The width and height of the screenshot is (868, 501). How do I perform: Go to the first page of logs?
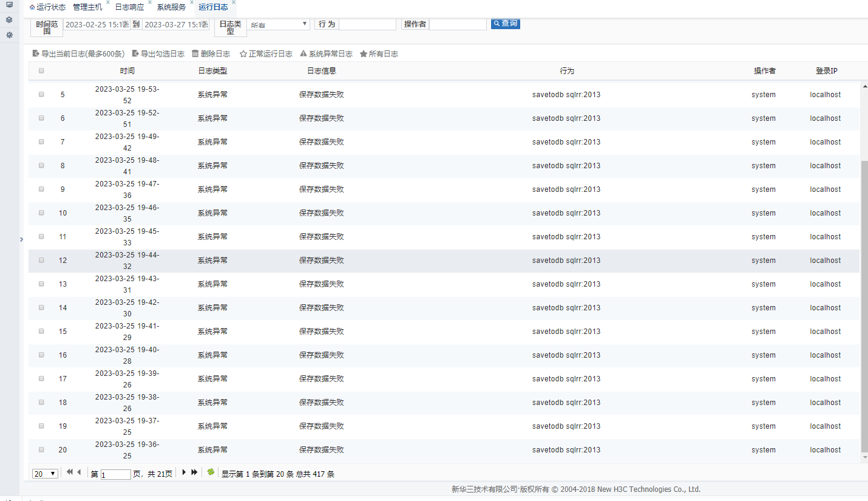coord(69,472)
